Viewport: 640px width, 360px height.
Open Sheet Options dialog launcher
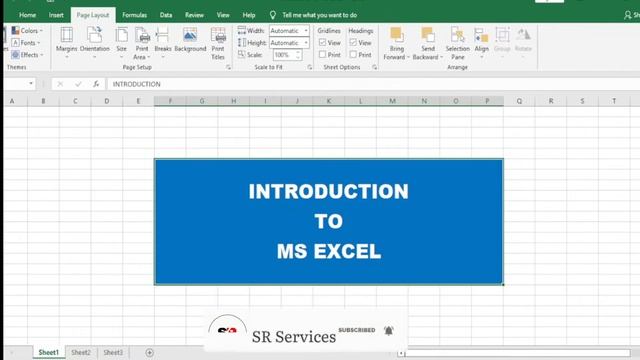point(374,67)
